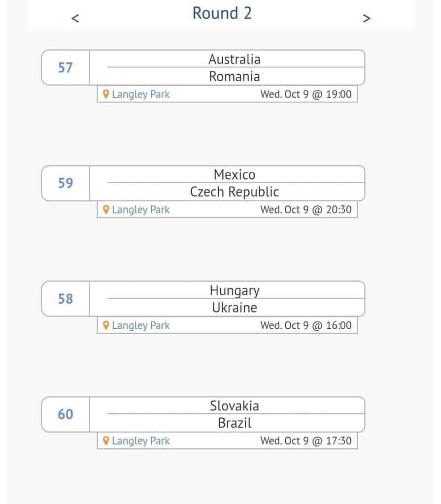Viewport: 441px width, 504px height.
Task: Click the Round 2 heading
Action: [x=222, y=13]
